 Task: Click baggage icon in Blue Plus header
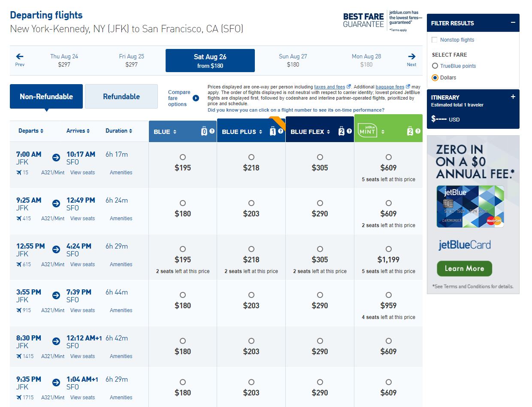(272, 131)
